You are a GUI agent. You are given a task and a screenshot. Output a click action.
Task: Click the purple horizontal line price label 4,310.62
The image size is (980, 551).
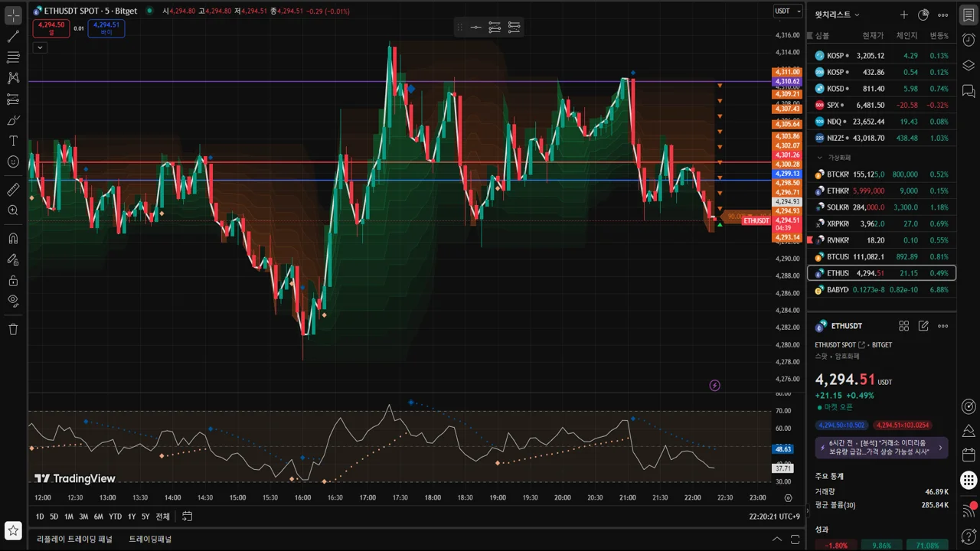787,81
